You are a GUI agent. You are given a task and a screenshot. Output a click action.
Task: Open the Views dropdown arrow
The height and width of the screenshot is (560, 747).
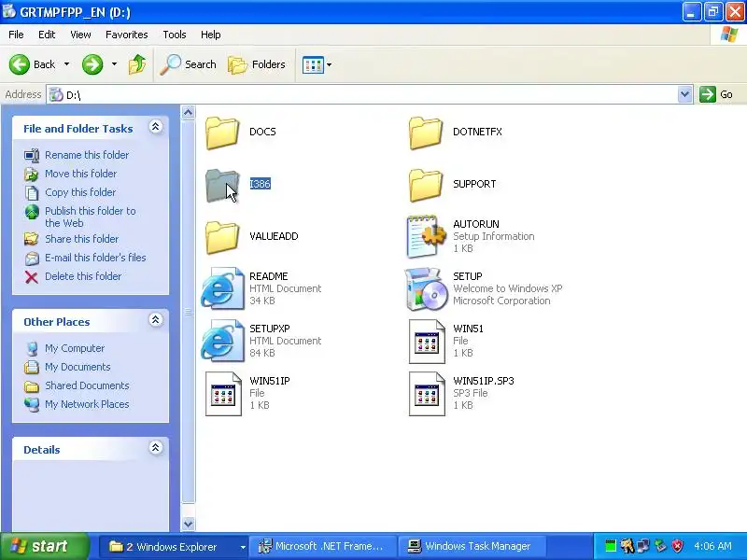(x=329, y=64)
